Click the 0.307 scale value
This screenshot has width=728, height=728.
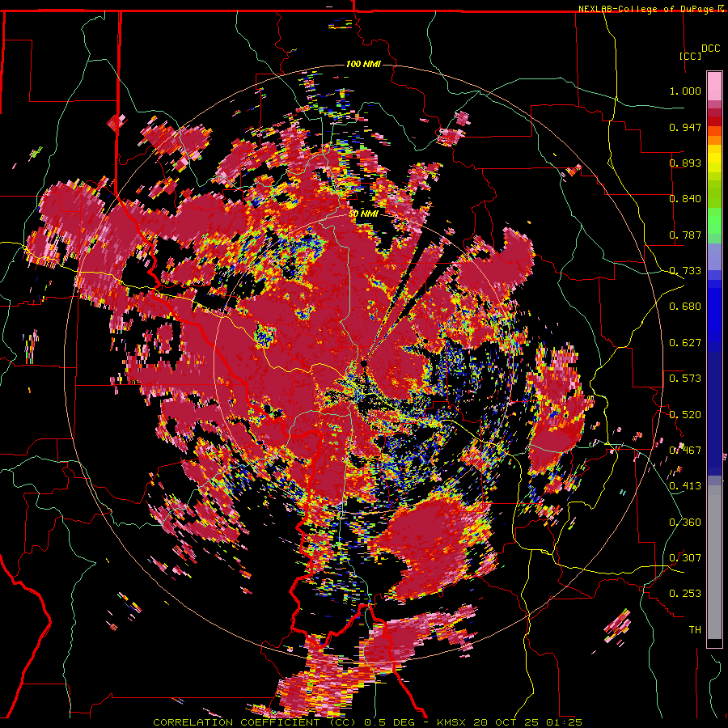pos(685,558)
